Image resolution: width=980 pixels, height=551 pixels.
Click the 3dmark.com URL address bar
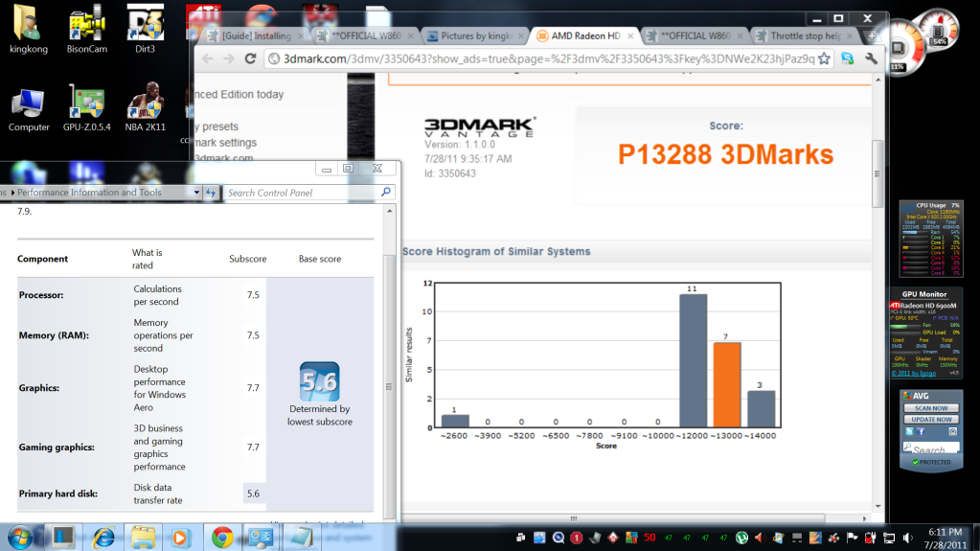[548, 58]
